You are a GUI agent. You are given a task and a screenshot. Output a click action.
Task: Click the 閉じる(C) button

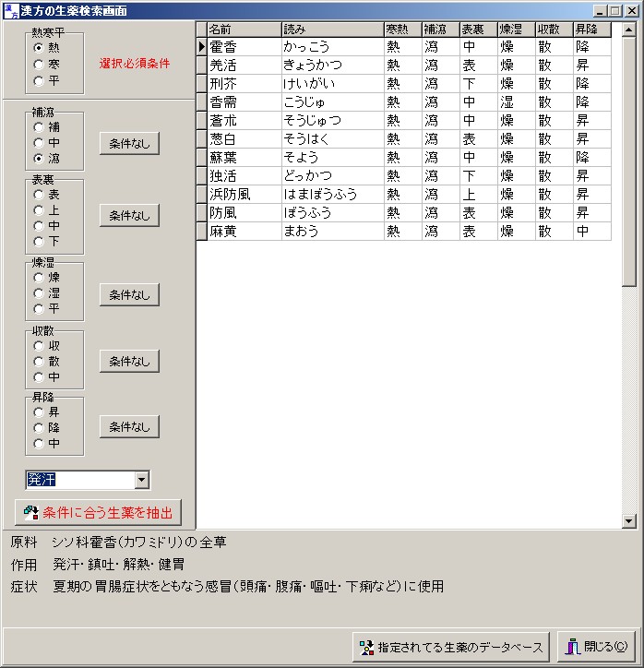596,648
